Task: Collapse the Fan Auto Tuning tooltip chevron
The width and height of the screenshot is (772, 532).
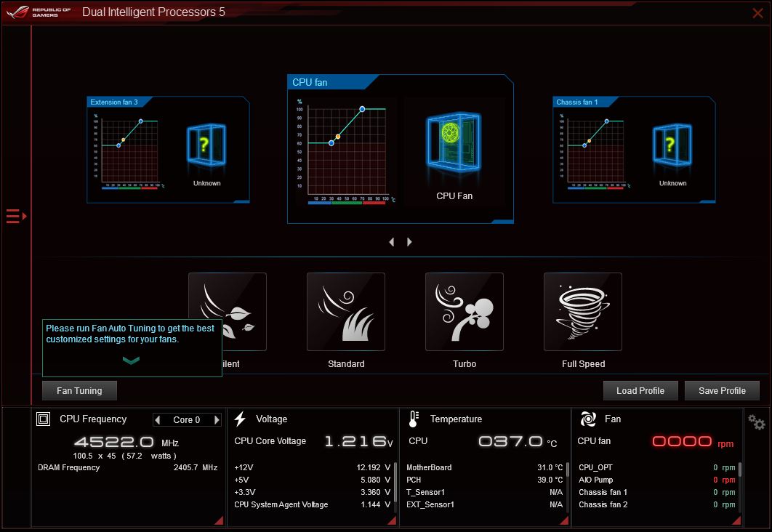Action: [x=132, y=359]
